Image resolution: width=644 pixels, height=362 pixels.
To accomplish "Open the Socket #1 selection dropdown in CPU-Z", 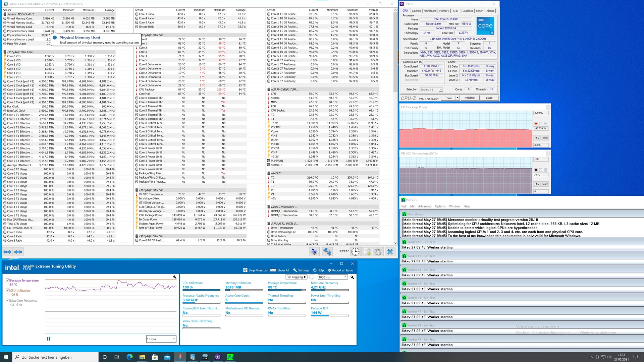I will pos(431,89).
